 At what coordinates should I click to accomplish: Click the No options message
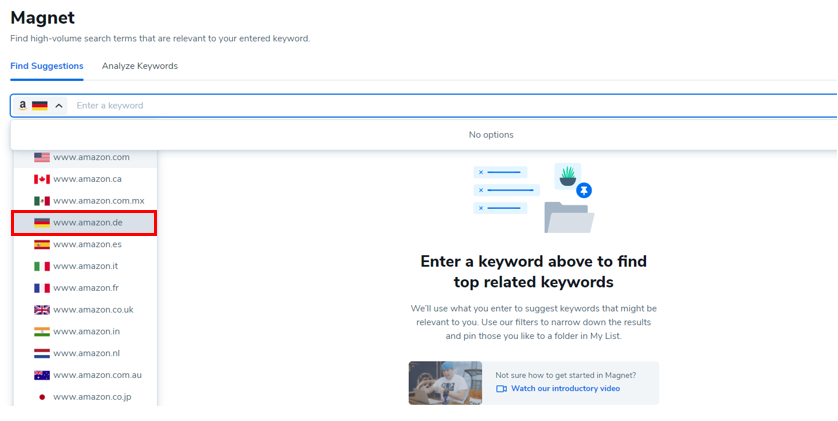tap(491, 135)
